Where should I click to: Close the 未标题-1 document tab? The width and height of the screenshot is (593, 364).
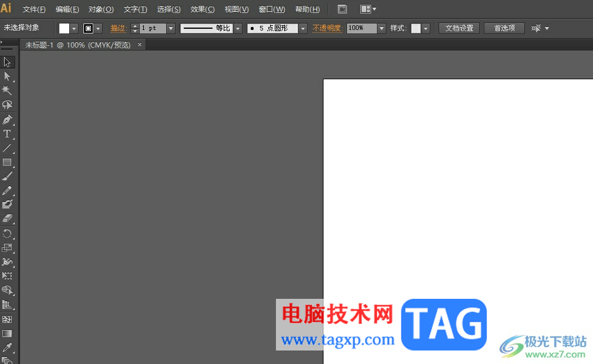140,45
